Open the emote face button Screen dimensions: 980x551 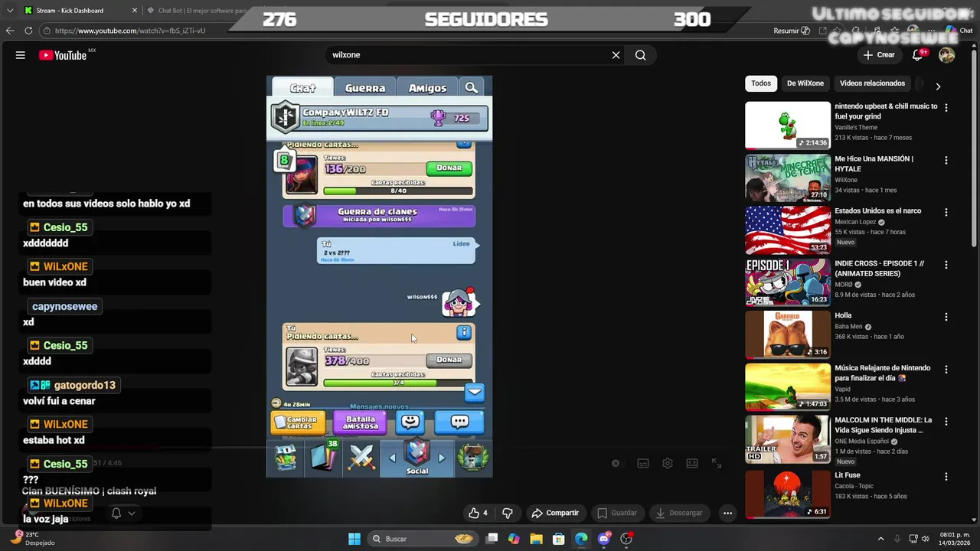410,422
